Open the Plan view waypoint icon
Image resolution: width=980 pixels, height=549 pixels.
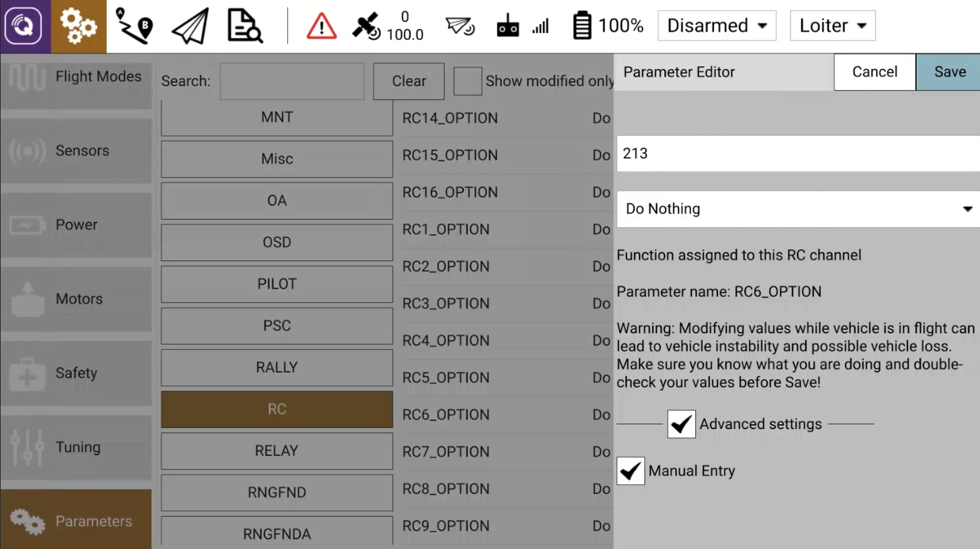(x=134, y=26)
